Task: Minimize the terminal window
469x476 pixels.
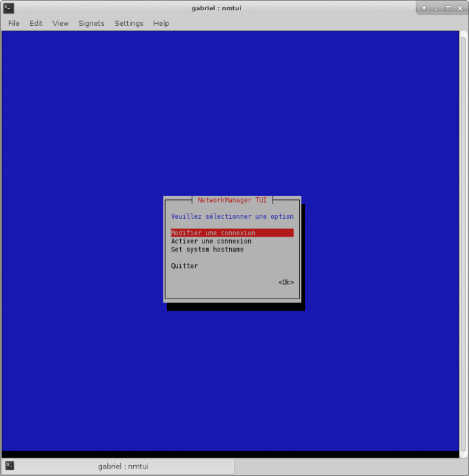Action: [436, 8]
